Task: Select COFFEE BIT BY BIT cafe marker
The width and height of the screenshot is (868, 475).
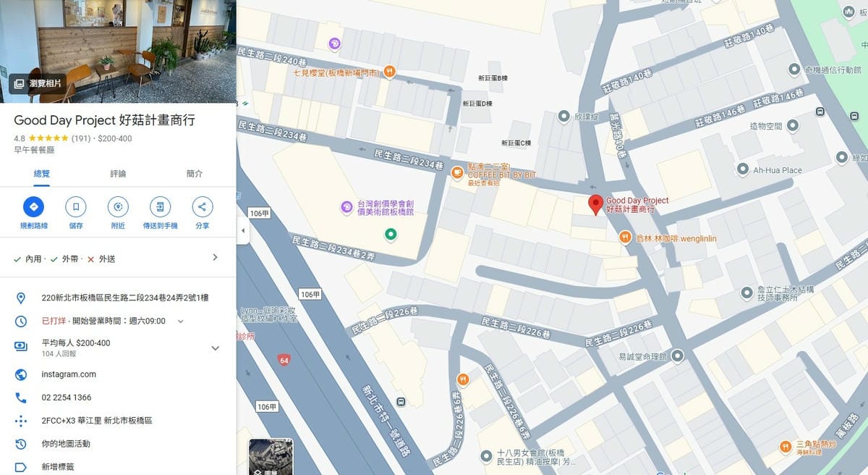Action: click(456, 172)
